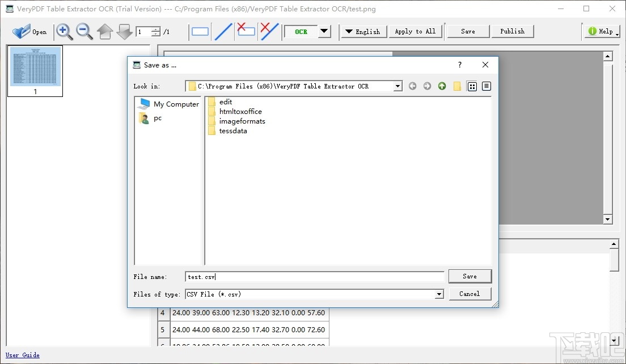Run OCR on the document

[301, 32]
